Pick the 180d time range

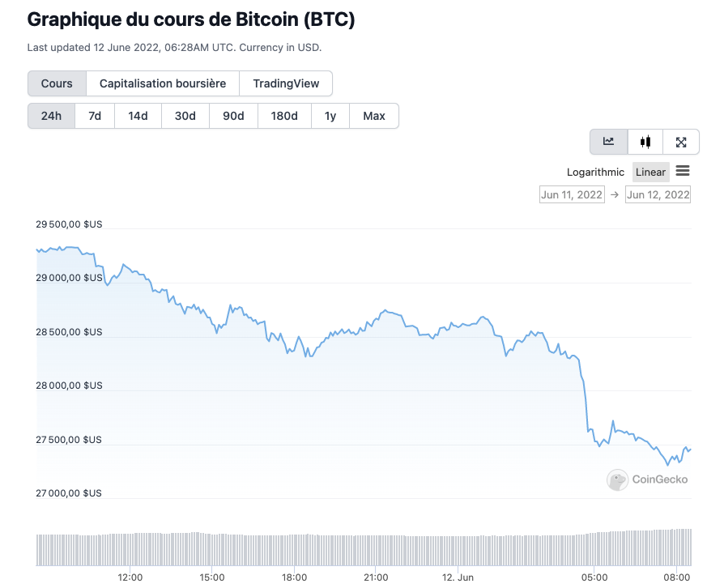pos(283,116)
